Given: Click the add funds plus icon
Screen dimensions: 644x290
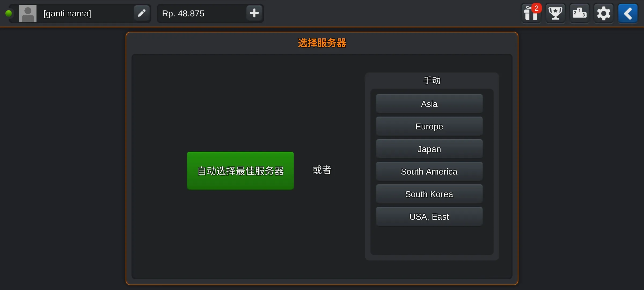Looking at the screenshot, I should [254, 13].
